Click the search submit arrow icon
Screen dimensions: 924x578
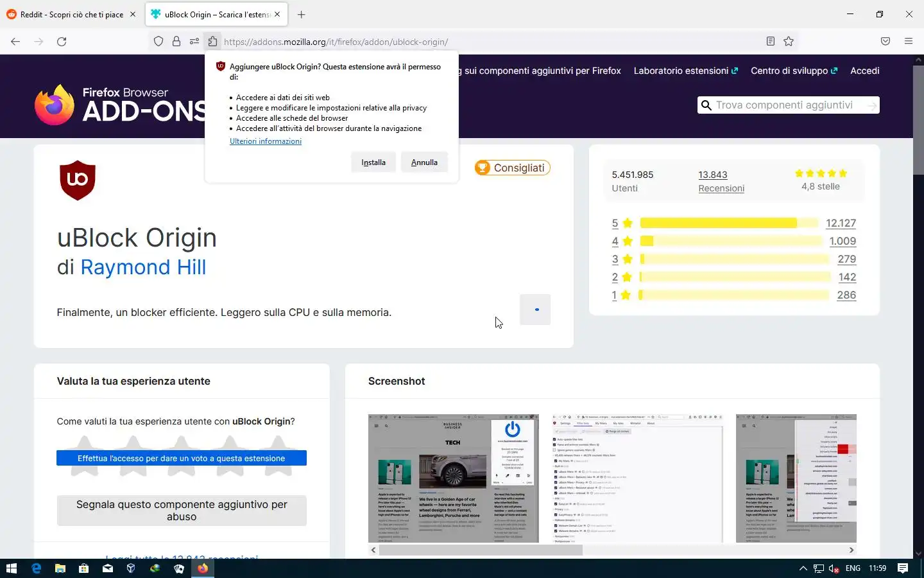click(x=871, y=105)
